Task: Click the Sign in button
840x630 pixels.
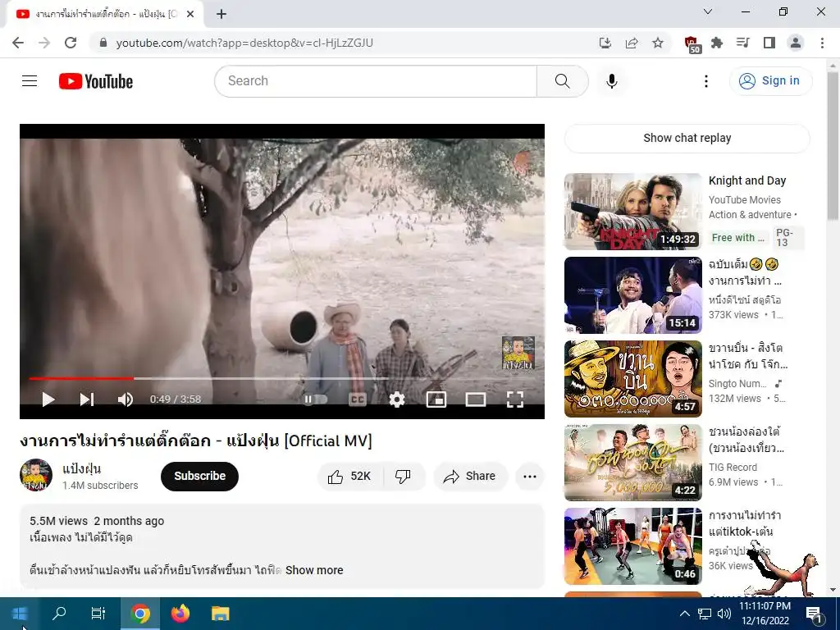Action: (770, 81)
